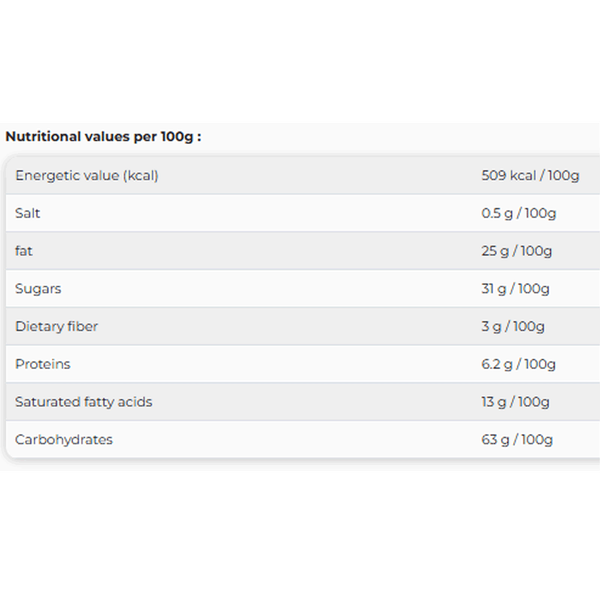The height and width of the screenshot is (600, 600).
Task: Click the '25 g / 100g' fat value
Action: click(x=516, y=251)
